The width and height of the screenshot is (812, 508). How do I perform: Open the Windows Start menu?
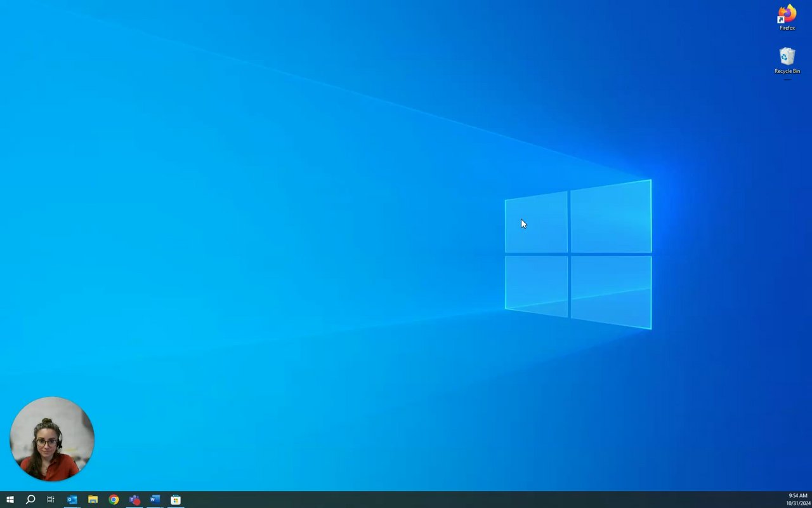coord(10,500)
